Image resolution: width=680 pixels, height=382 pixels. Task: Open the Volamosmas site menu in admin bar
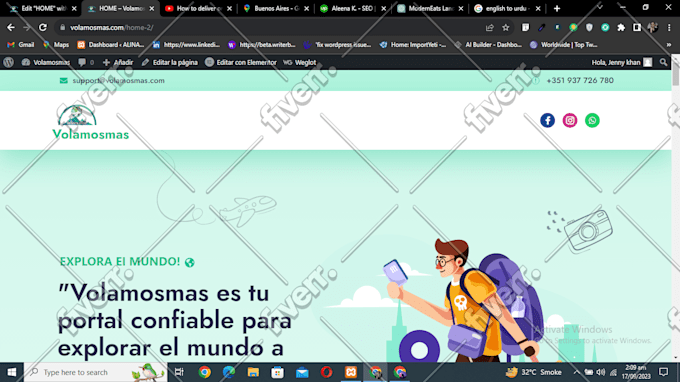coord(46,62)
